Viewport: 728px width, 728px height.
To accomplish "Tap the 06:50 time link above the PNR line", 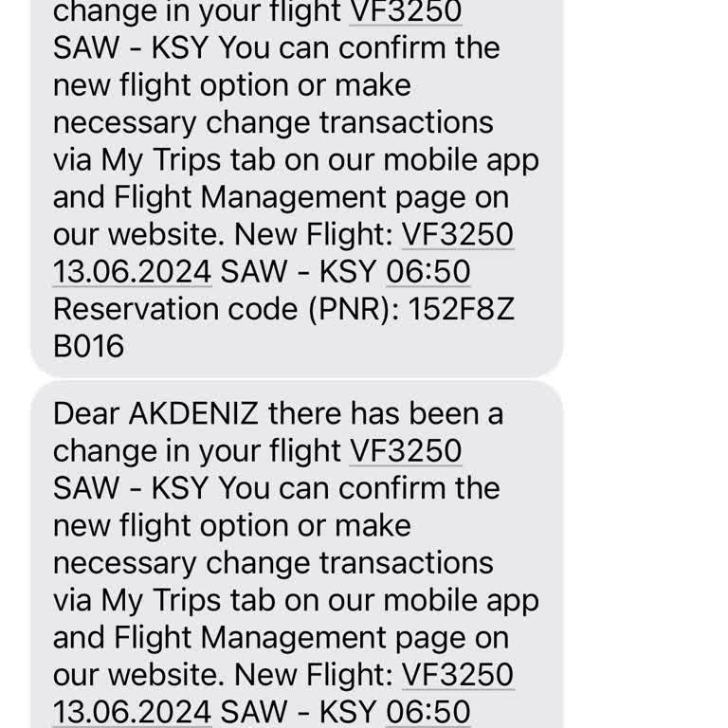I will click(x=428, y=272).
